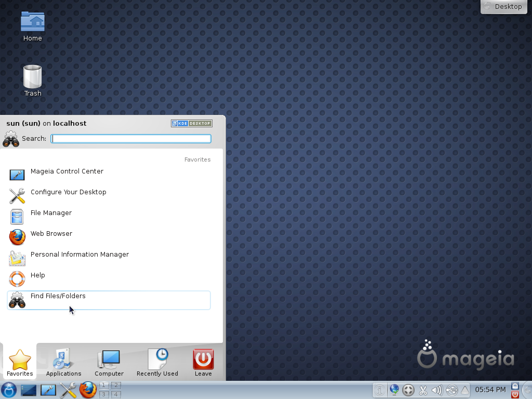
Task: Click the crossed-tools Configure Desktop panel icon
Action: tap(69, 390)
